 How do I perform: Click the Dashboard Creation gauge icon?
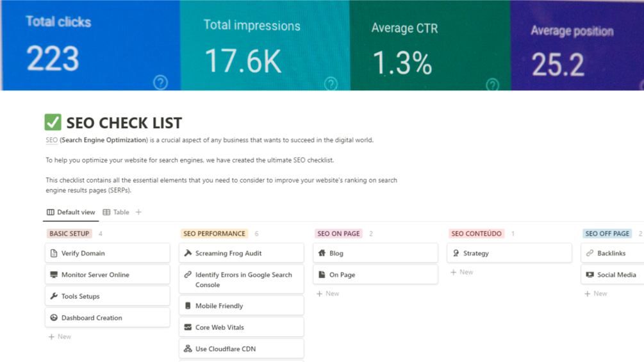point(54,318)
